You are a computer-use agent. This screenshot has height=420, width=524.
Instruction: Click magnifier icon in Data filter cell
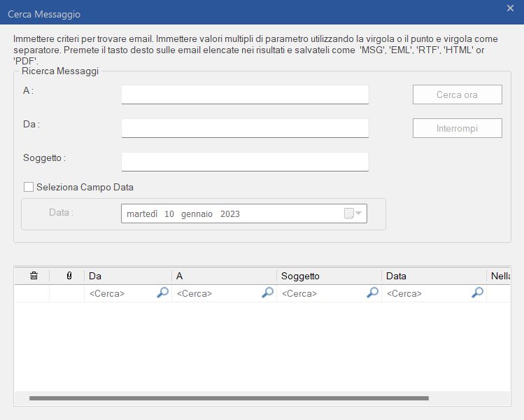477,293
